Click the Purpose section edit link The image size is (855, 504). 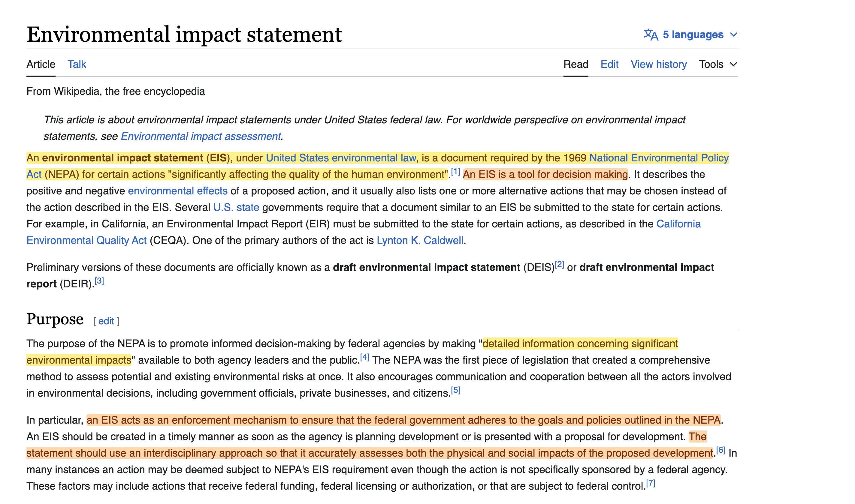pos(106,321)
